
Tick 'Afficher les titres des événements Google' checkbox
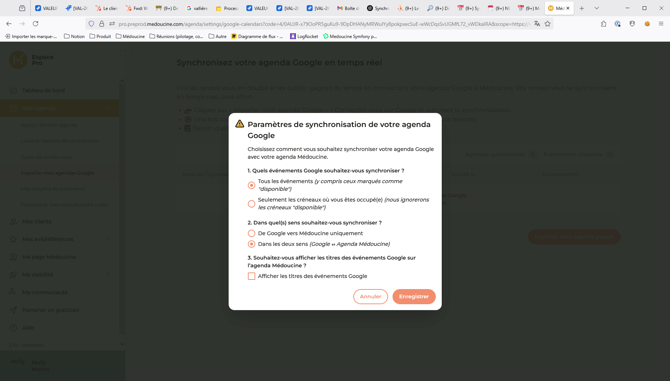pyautogui.click(x=251, y=276)
